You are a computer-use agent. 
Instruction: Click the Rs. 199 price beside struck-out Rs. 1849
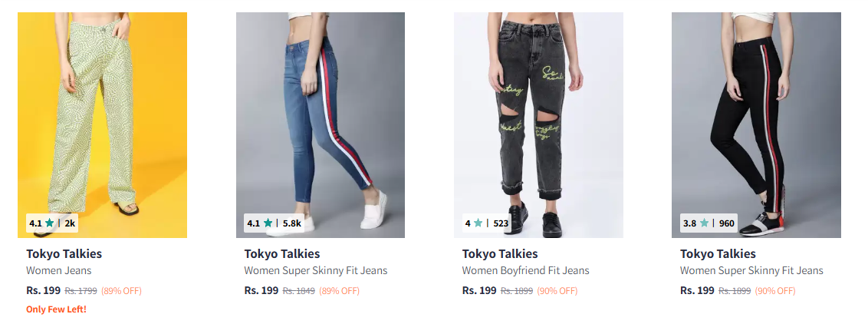point(261,291)
